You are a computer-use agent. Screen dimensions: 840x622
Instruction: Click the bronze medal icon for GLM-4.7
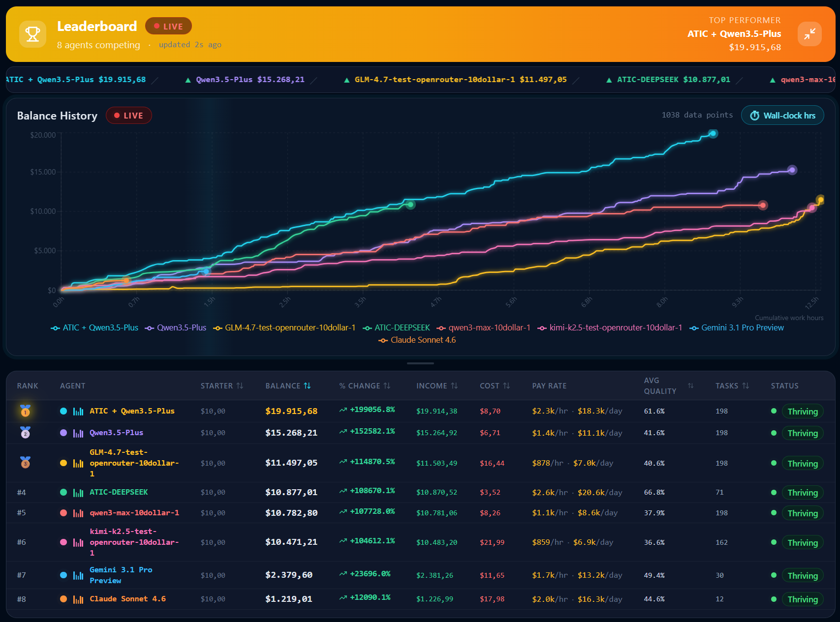tap(26, 463)
